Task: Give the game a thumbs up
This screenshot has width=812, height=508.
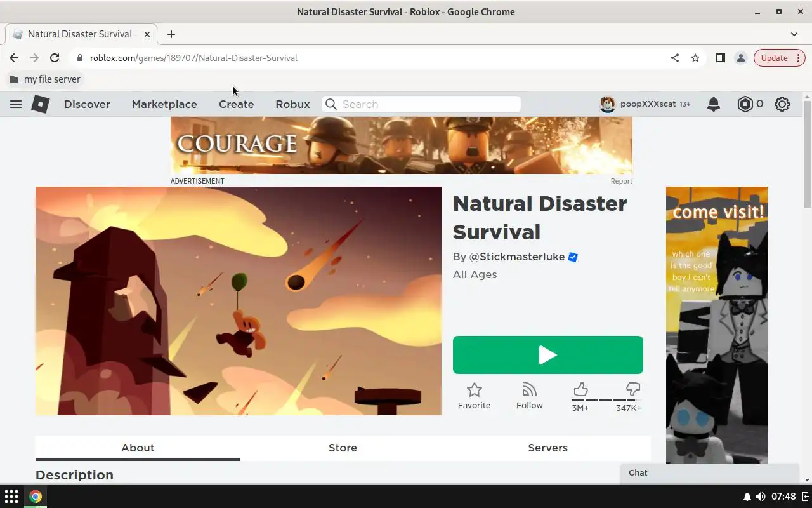Action: tap(580, 389)
